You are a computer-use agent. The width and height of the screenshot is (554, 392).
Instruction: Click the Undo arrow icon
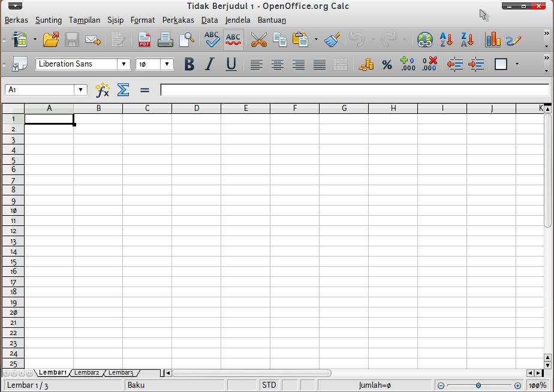(357, 39)
